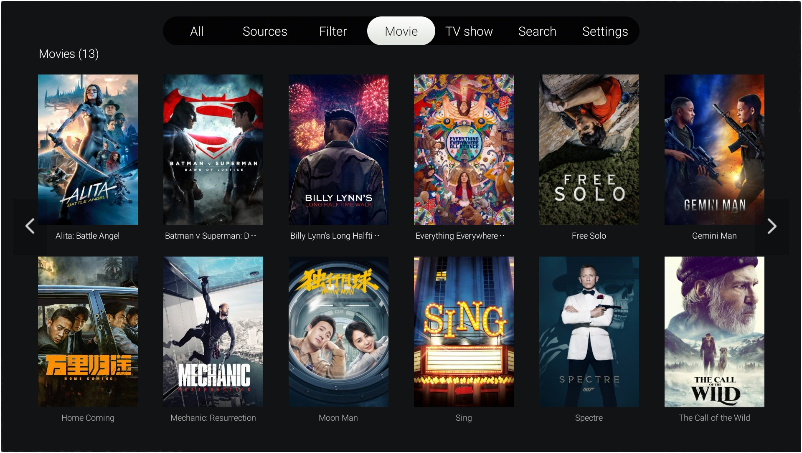Screen dimensions: 802x453
Task: Click the left arrow to go back
Action: (x=30, y=226)
